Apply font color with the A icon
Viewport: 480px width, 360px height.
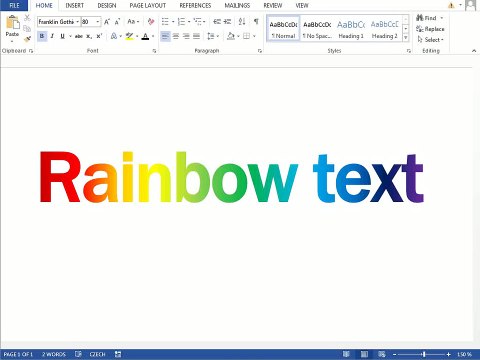coord(145,36)
